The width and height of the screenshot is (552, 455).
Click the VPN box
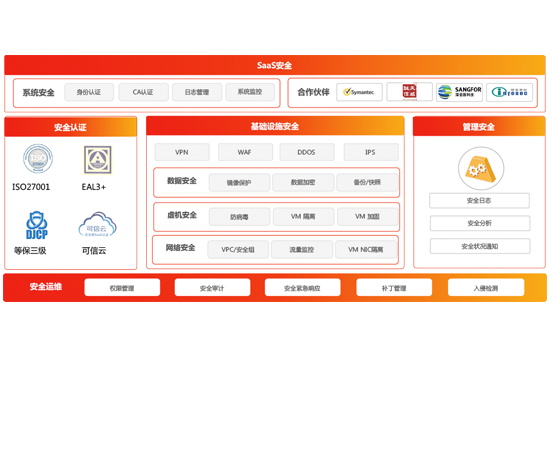[x=182, y=152]
